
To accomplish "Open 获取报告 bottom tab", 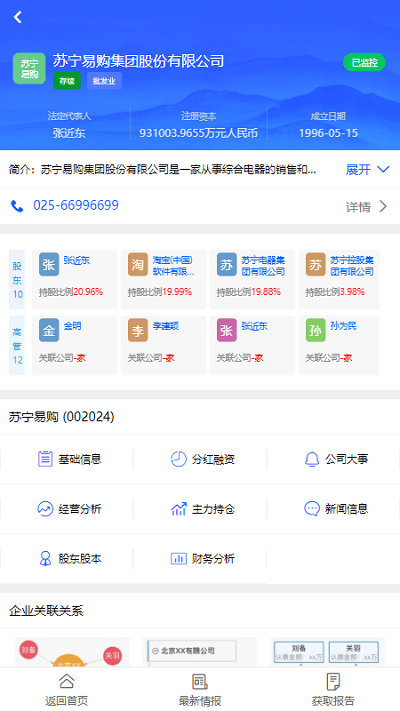I will pos(333,690).
